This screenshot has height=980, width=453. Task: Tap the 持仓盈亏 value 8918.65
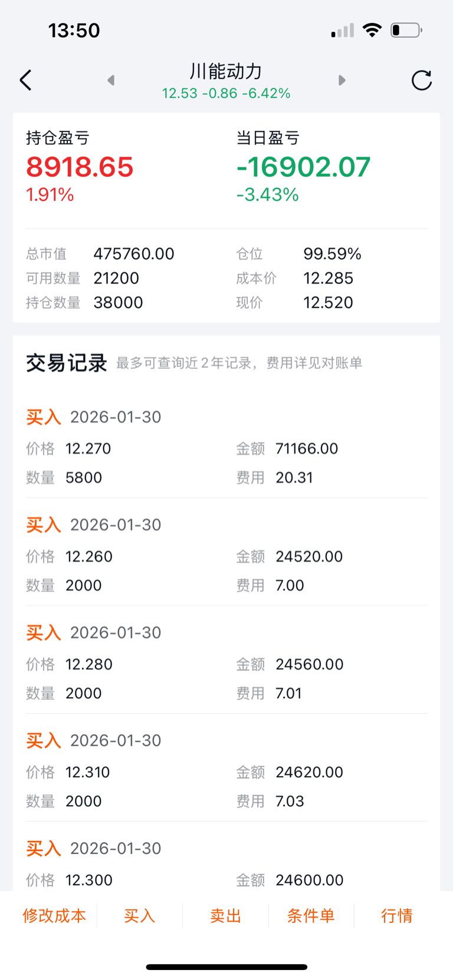pyautogui.click(x=80, y=167)
